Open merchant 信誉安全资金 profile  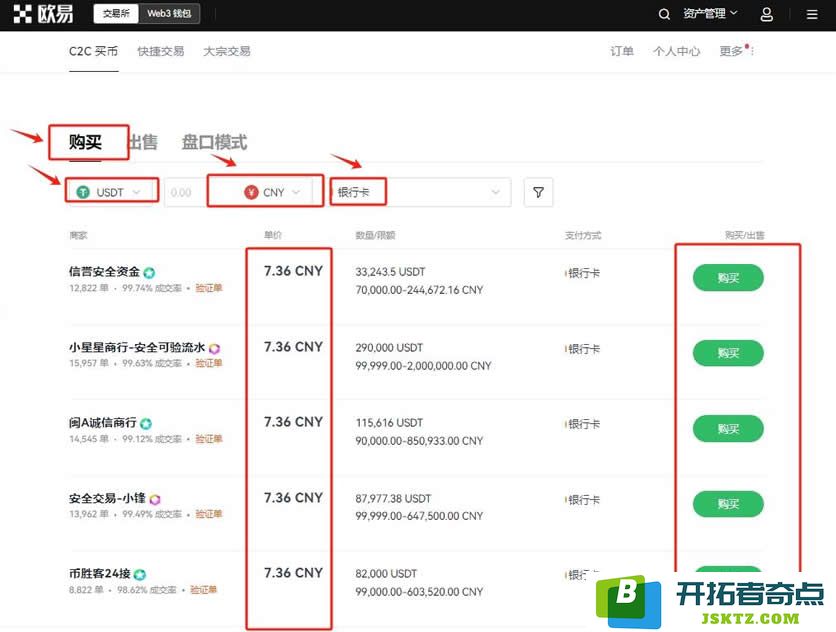104,271
